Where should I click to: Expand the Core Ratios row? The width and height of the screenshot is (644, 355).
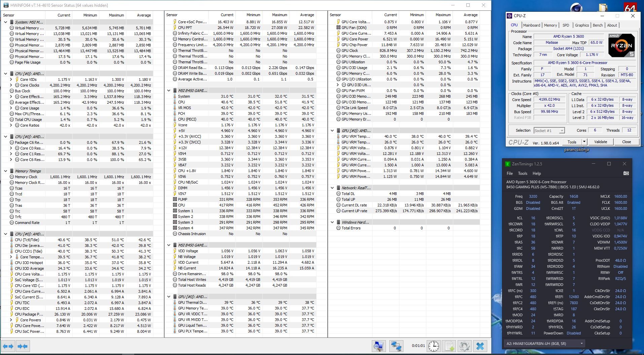coord(11,125)
